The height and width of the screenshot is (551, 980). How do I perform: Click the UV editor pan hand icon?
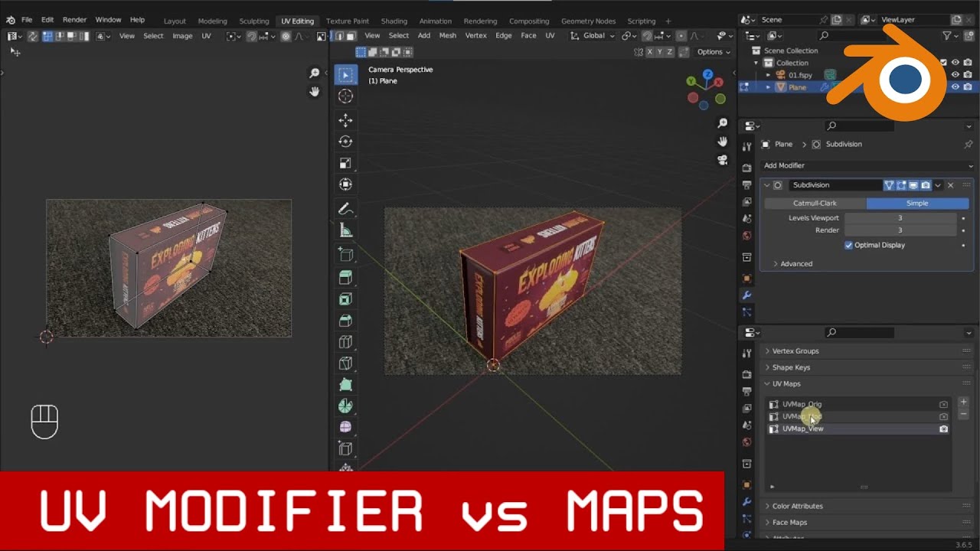[314, 92]
